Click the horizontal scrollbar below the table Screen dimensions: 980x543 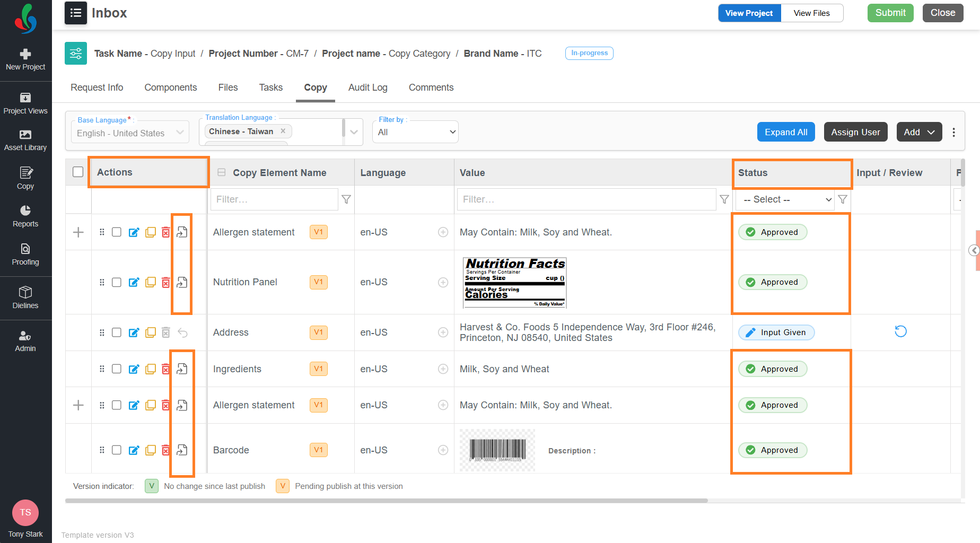[386, 501]
